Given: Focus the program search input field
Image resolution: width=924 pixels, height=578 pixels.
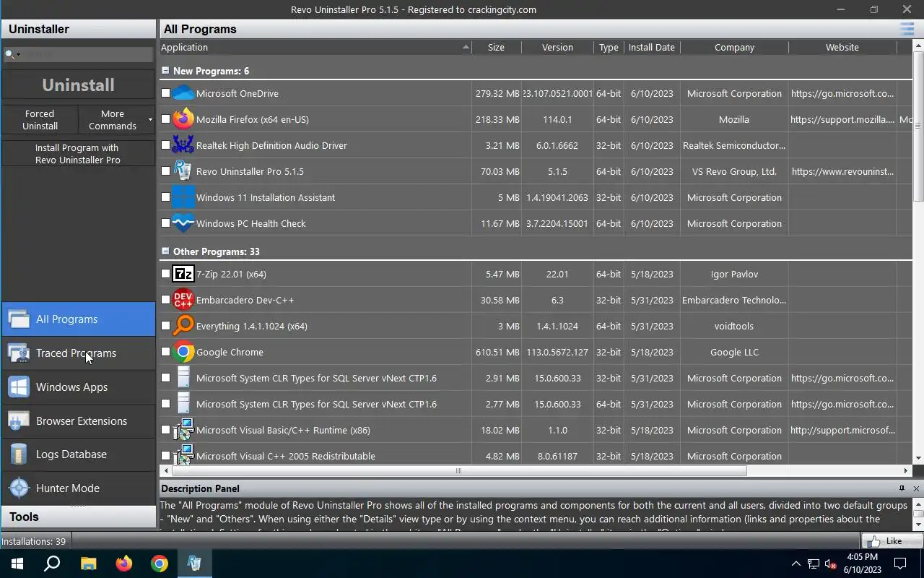Looking at the screenshot, I should [x=87, y=54].
